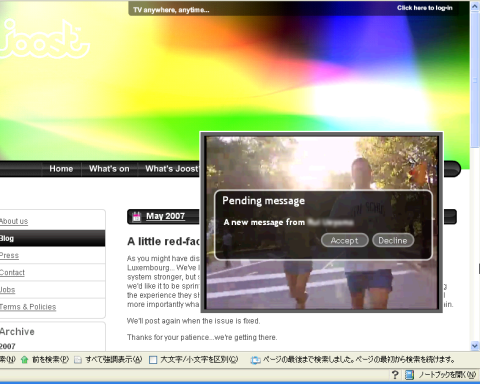Viewport: 480px width, 384px height.
Task: Click the scrollbar up arrow
Action: [x=475, y=6]
